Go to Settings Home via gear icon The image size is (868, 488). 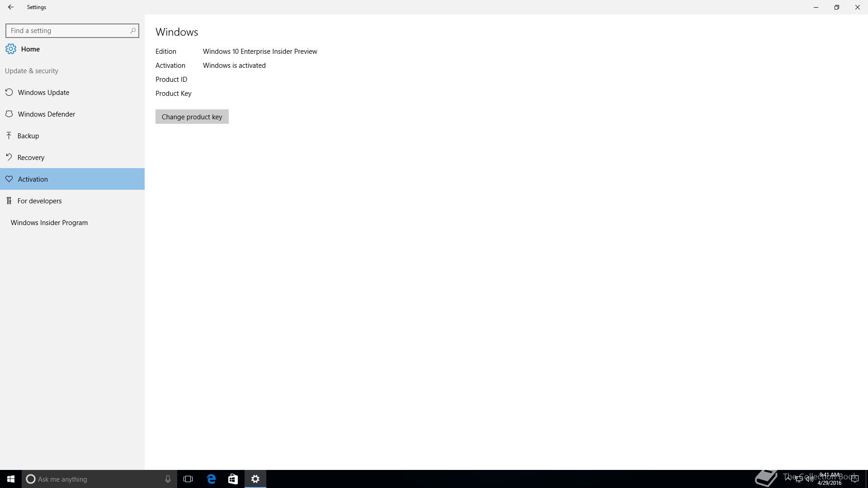pos(11,49)
